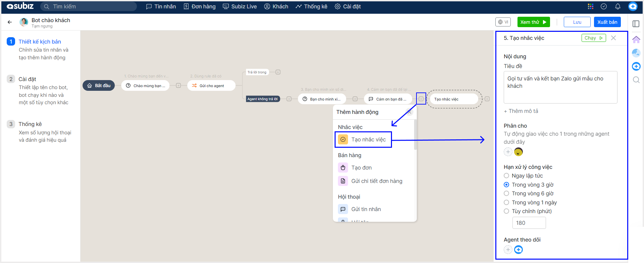Click the notification bell icon

pyautogui.click(x=617, y=6)
